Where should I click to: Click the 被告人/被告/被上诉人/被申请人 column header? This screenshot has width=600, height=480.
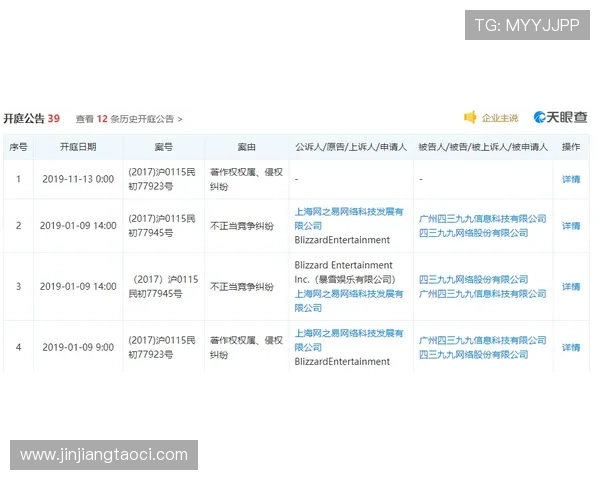pyautogui.click(x=483, y=147)
